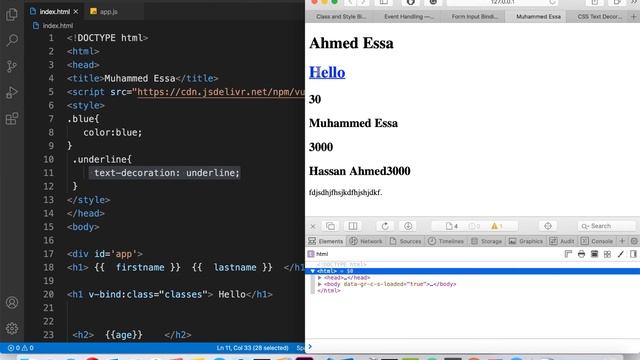Open the Extensions view
Image resolution: width=640 pixels, height=360 pixels.
coord(12,119)
